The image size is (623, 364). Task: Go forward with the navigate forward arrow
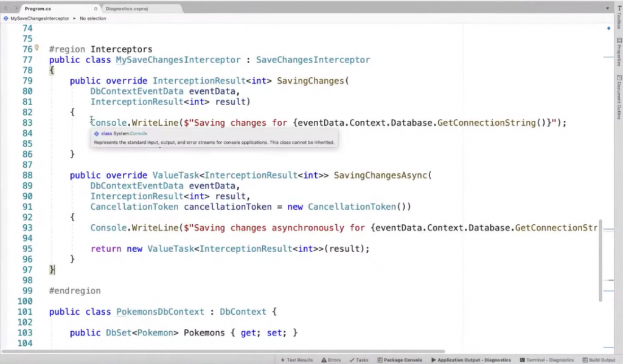coord(16,8)
